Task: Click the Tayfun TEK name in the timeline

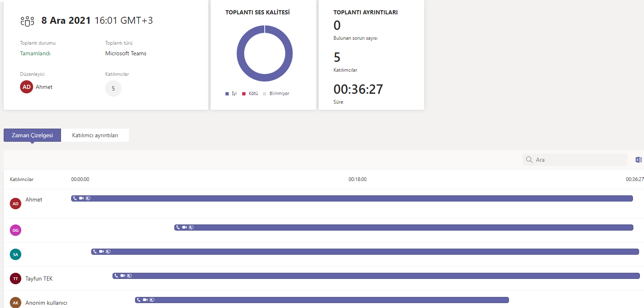Action: coord(39,279)
